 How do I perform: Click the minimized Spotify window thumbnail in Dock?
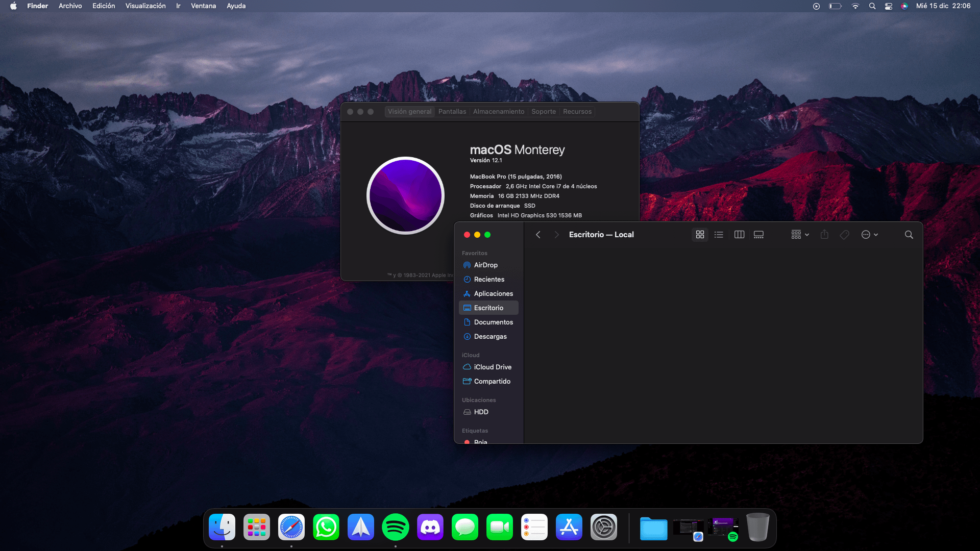[723, 529]
